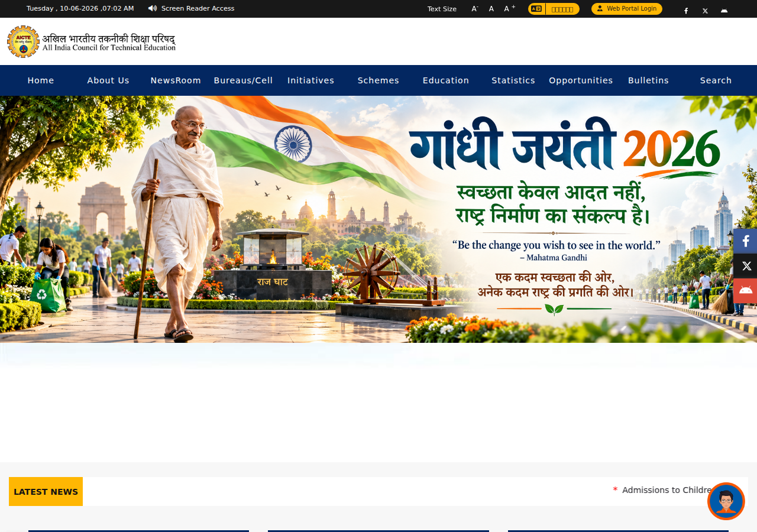Expand the Opportunities menu

pyautogui.click(x=581, y=80)
